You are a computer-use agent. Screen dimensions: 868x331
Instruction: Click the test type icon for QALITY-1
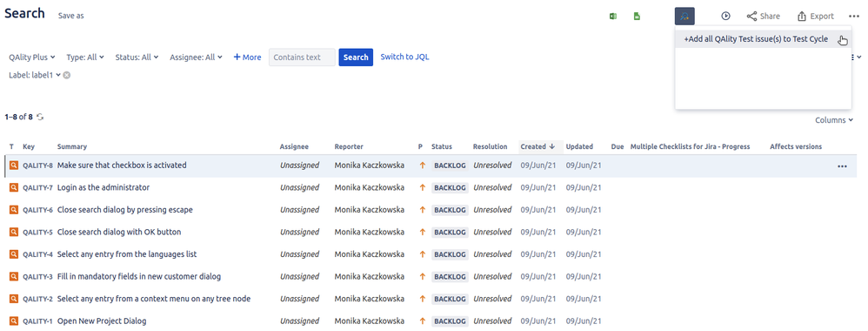14,321
